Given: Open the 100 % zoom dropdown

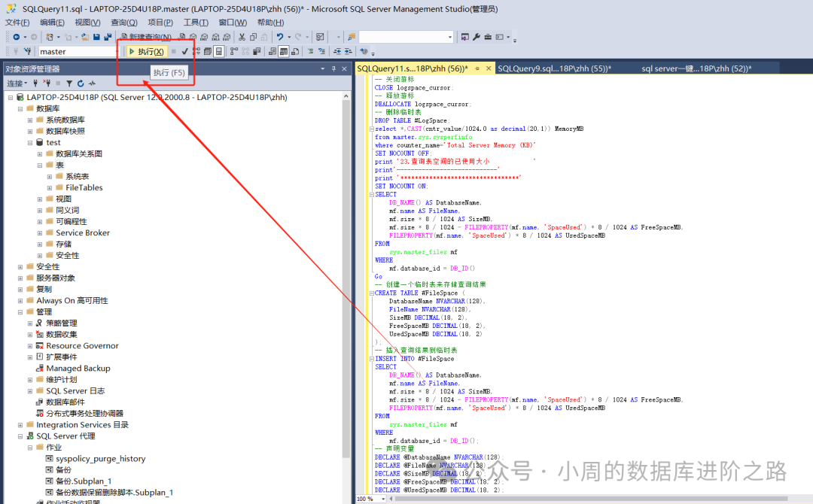Looking at the screenshot, I should click(383, 499).
